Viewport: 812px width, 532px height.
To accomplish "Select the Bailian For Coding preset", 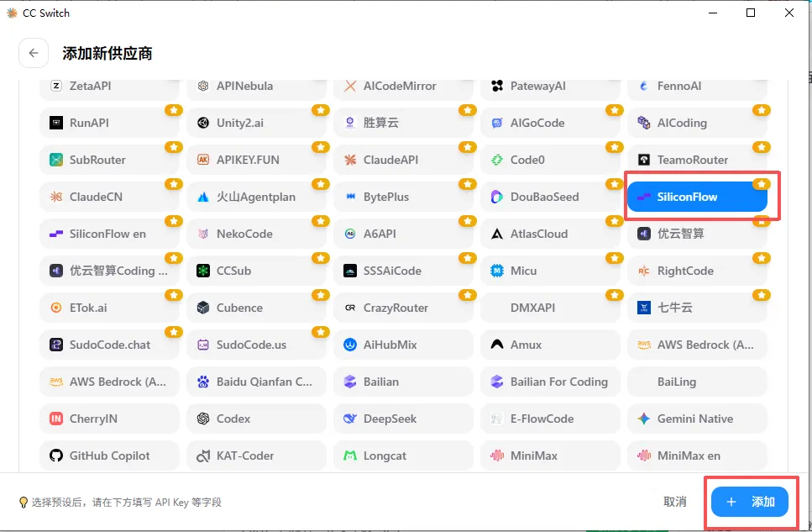I will pyautogui.click(x=550, y=382).
